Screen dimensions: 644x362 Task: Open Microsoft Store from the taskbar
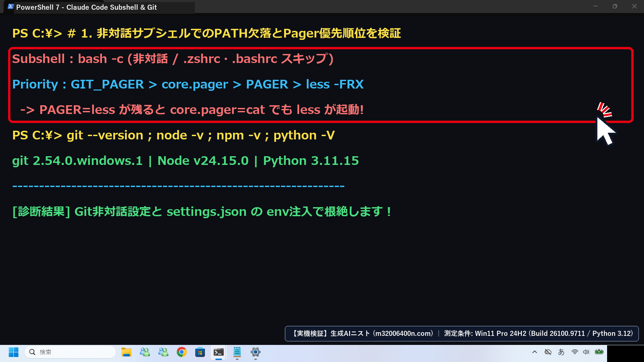(x=200, y=352)
